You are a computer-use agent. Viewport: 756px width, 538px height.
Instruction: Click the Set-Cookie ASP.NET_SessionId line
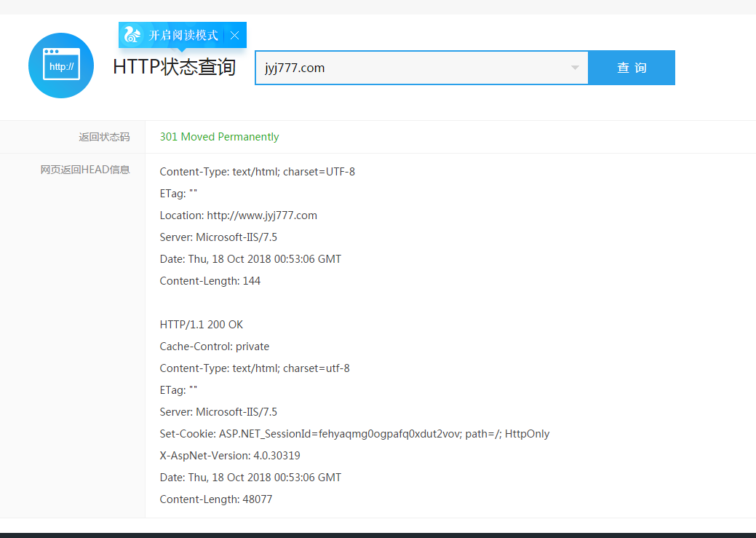(x=354, y=434)
